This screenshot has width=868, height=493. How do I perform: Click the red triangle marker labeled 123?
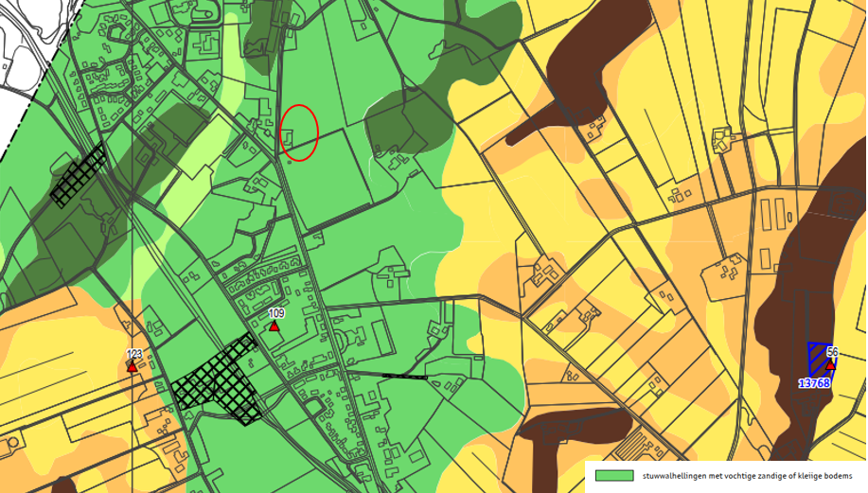coord(132,367)
